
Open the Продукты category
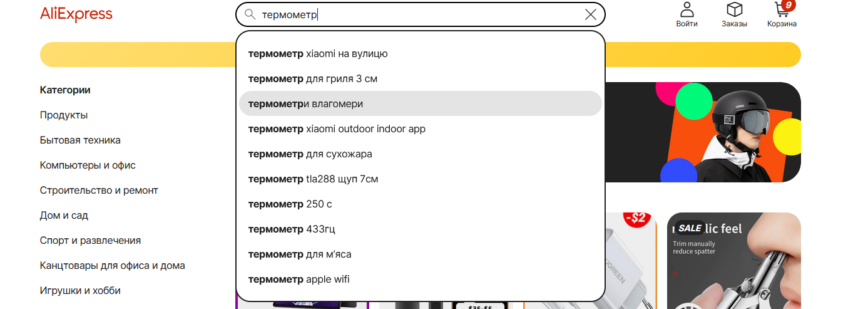point(64,115)
